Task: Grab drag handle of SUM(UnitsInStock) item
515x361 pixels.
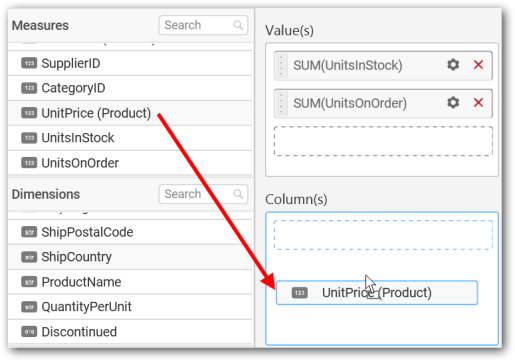Action: click(x=281, y=65)
